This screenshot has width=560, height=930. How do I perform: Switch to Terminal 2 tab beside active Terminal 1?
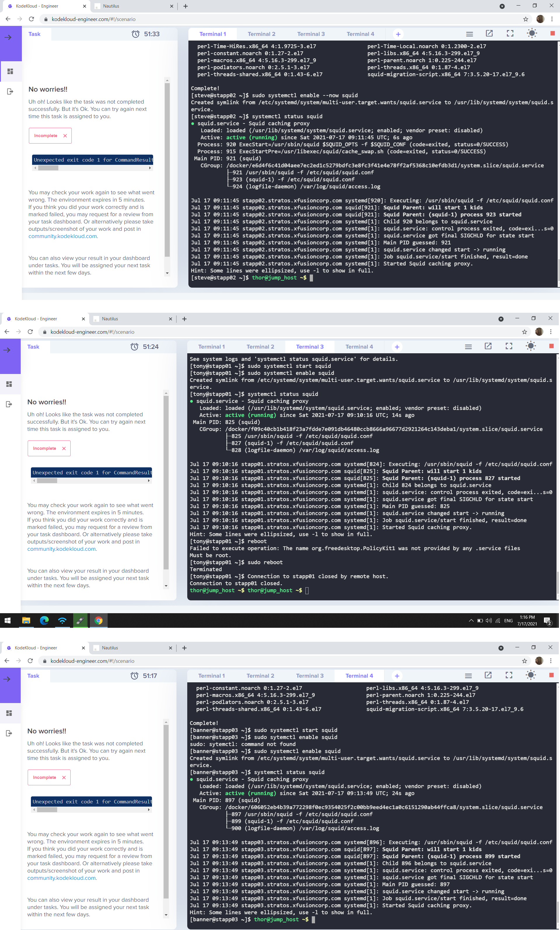coord(261,34)
